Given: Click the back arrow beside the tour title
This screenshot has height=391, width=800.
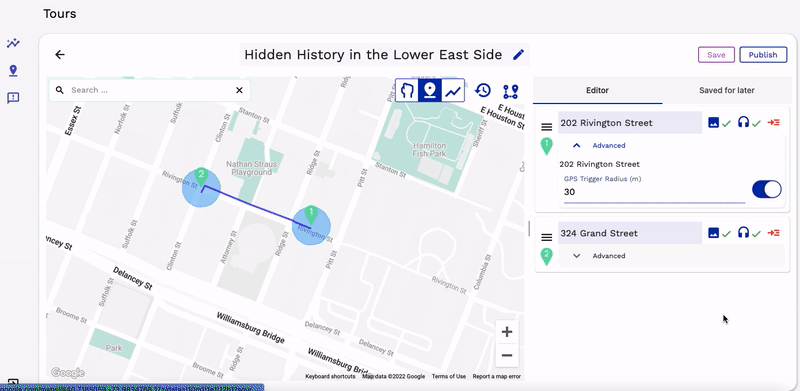Looking at the screenshot, I should tap(60, 55).
